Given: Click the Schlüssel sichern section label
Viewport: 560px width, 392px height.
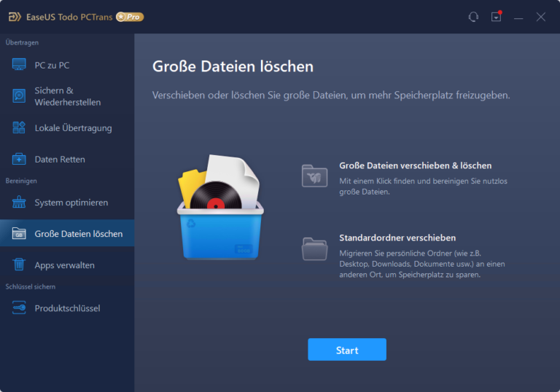Looking at the screenshot, I should tap(31, 286).
